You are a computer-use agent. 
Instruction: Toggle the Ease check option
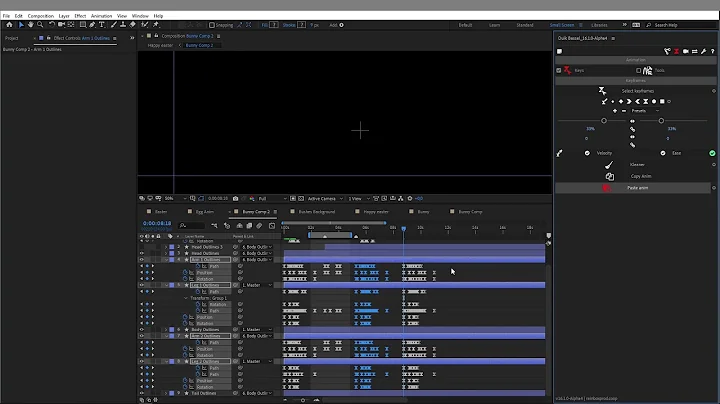click(663, 153)
